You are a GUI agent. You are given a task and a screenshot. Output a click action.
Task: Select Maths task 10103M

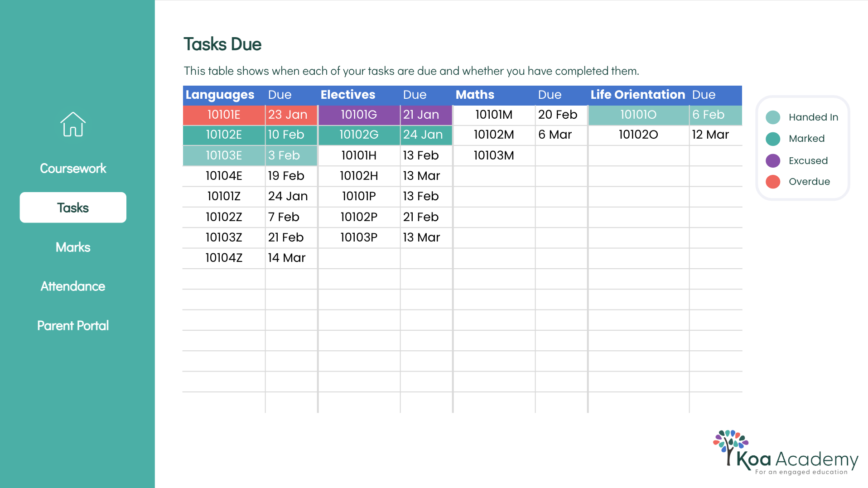coord(494,155)
